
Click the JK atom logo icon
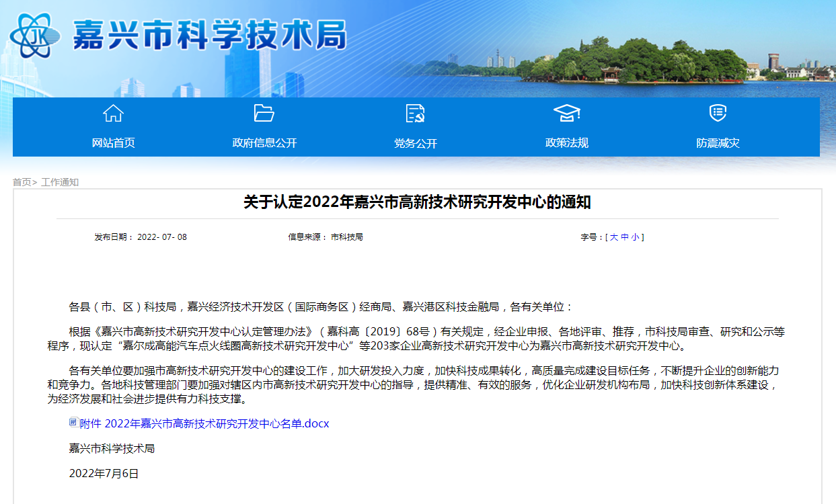(x=35, y=36)
